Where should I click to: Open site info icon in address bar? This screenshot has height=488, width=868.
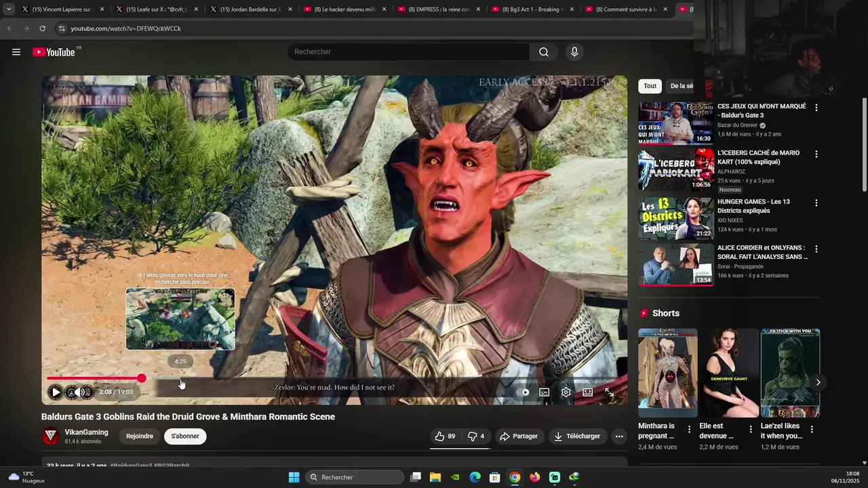[61, 28]
